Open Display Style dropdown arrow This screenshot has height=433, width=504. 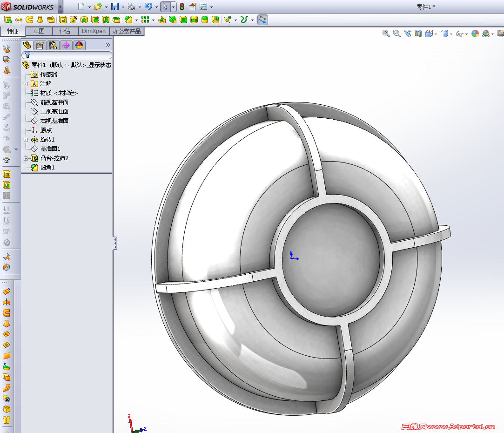pos(451,34)
